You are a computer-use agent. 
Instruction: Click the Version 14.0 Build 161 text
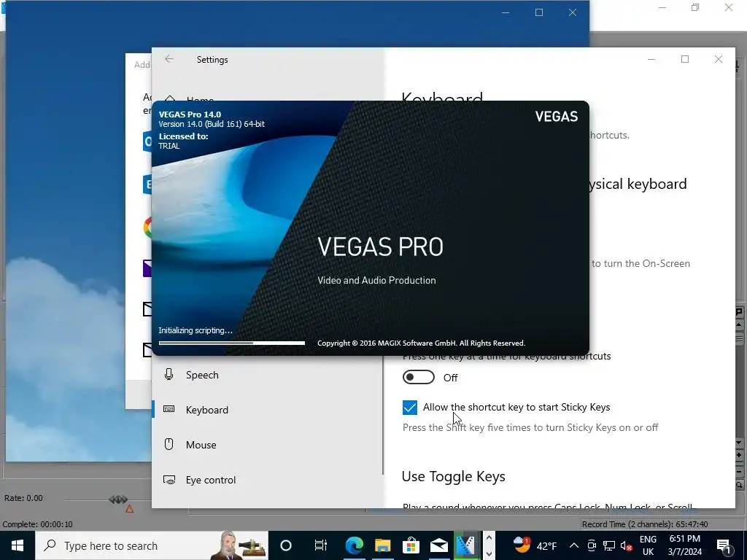(212, 124)
